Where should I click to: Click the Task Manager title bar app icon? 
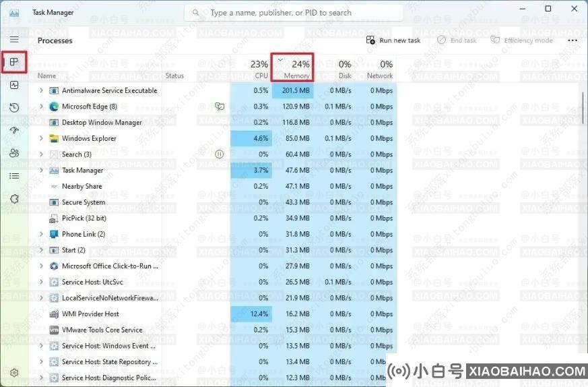(x=14, y=13)
